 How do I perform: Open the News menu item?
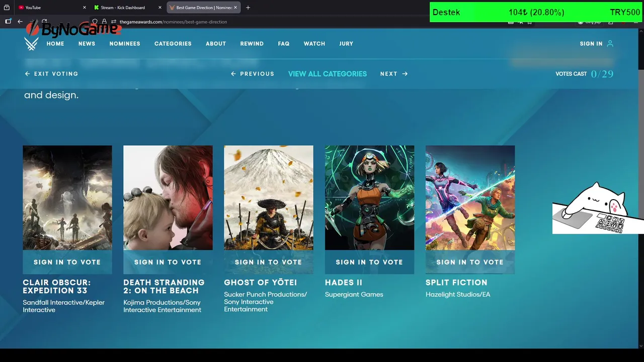tap(87, 44)
